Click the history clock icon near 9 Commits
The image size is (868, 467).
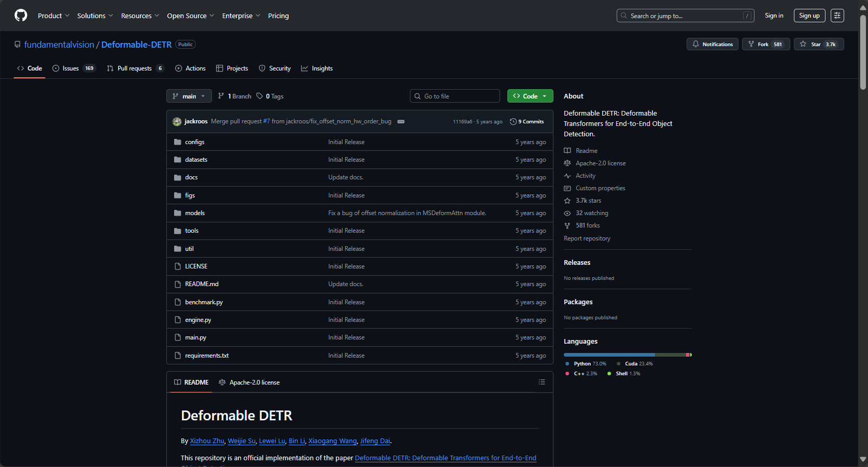pos(513,121)
